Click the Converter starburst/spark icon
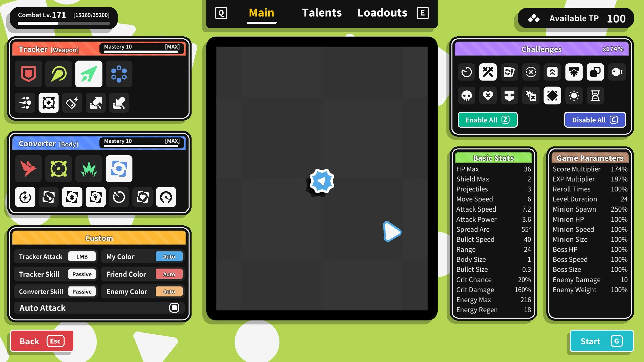Viewport: 644px width, 362px height. coord(89,168)
